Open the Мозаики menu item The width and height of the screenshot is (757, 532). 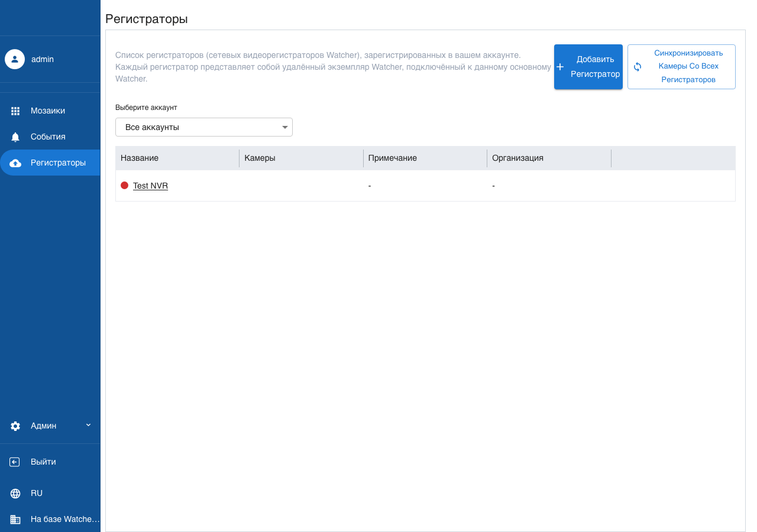(50, 111)
